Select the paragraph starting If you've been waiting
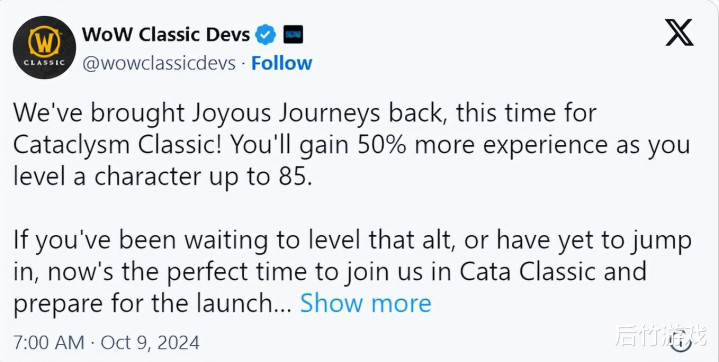Image resolution: width=719 pixels, height=362 pixels. [x=352, y=272]
